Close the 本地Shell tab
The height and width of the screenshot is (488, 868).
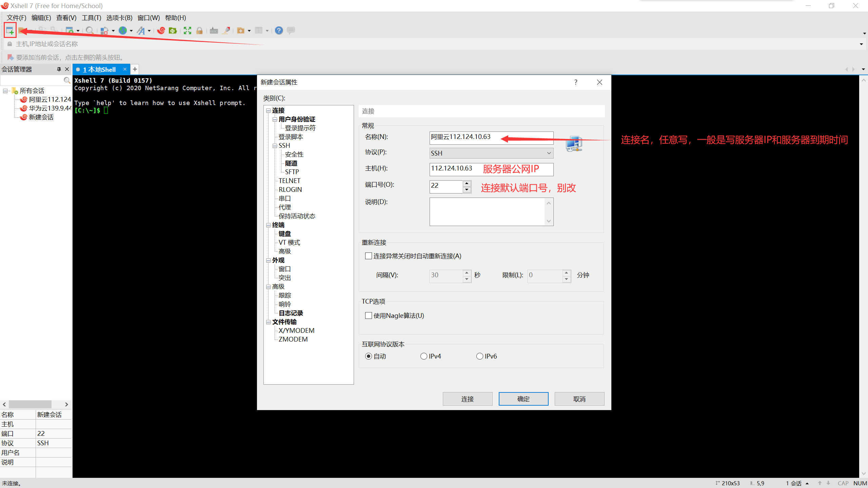pos(125,69)
